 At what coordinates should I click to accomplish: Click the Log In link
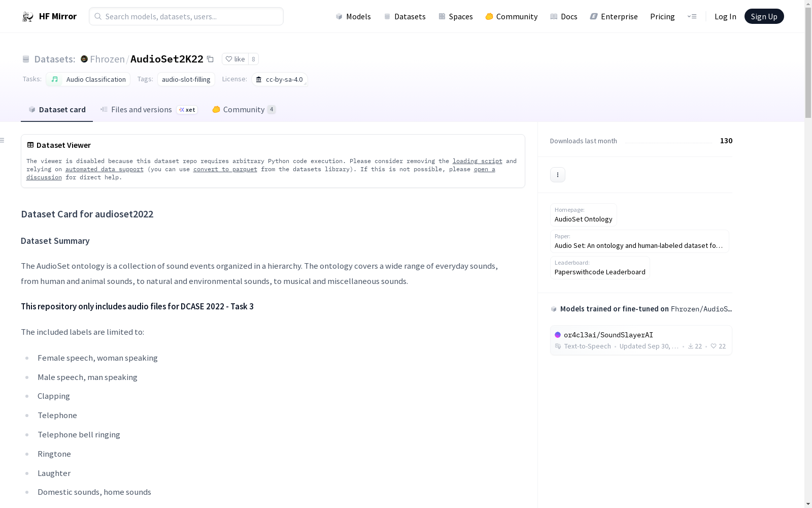point(725,16)
